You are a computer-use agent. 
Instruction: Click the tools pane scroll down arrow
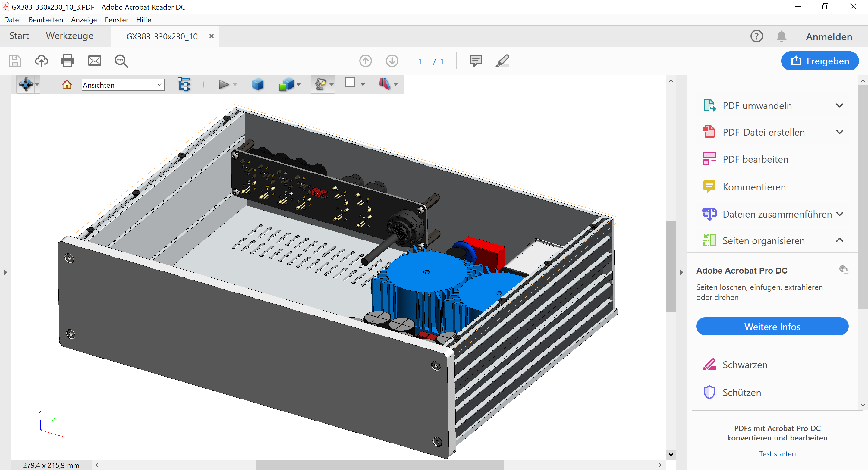(x=863, y=405)
